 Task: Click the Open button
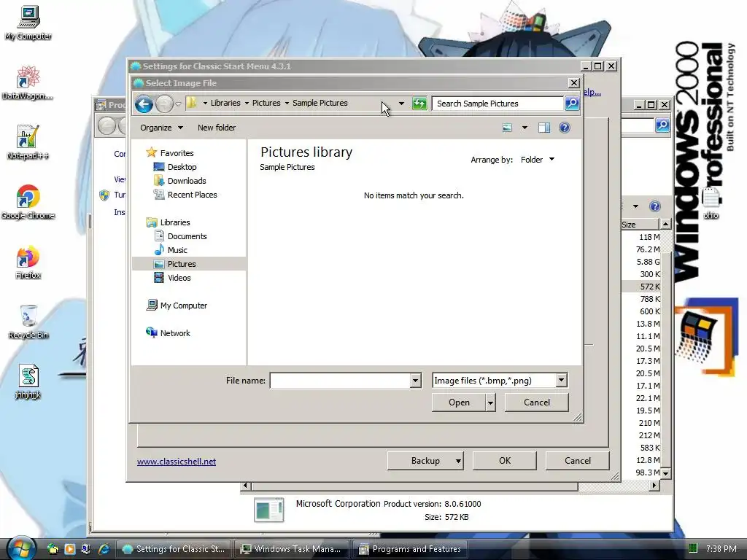pyautogui.click(x=459, y=402)
